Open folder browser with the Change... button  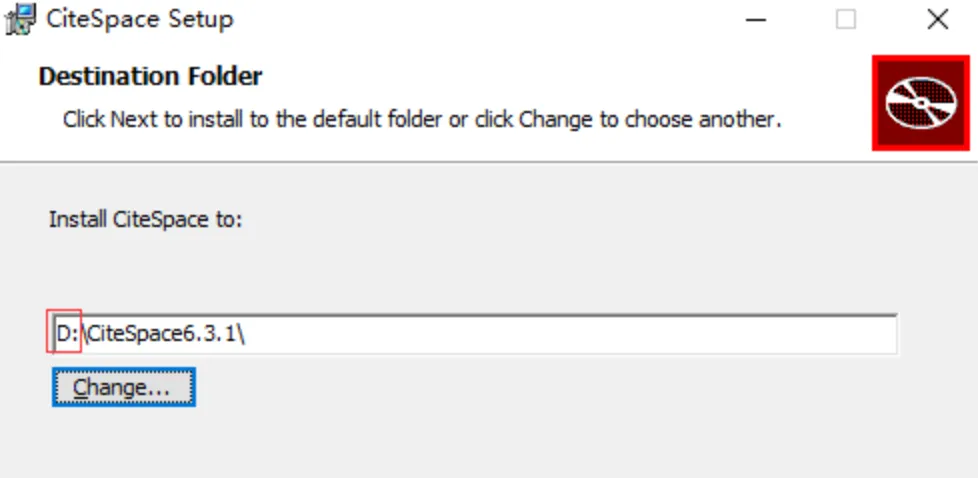point(124,388)
